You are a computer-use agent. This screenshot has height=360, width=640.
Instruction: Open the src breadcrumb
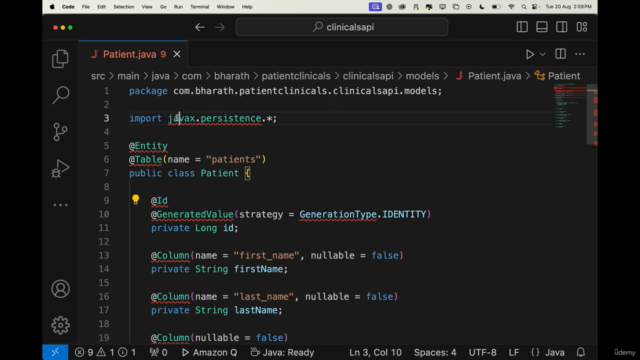98,76
